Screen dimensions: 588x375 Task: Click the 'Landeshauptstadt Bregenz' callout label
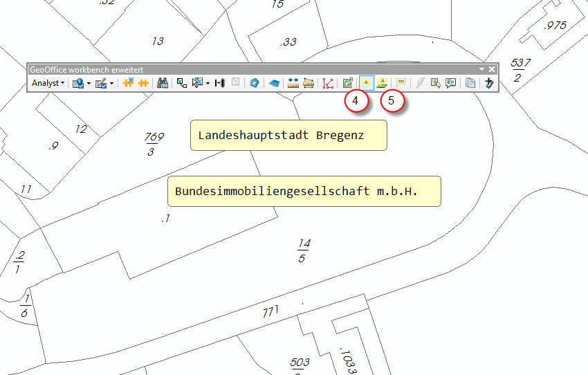[x=288, y=136]
